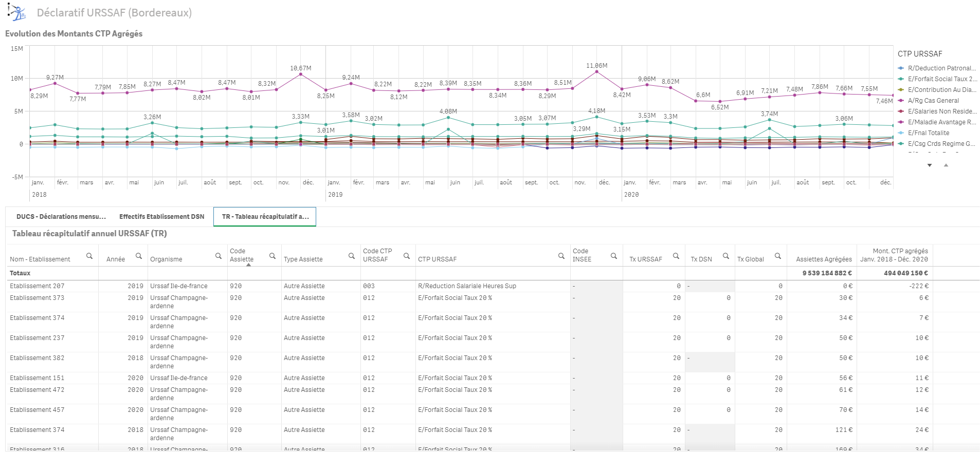This screenshot has width=980, height=452.
Task: Open search on the Tx URSSAF column
Action: (676, 256)
